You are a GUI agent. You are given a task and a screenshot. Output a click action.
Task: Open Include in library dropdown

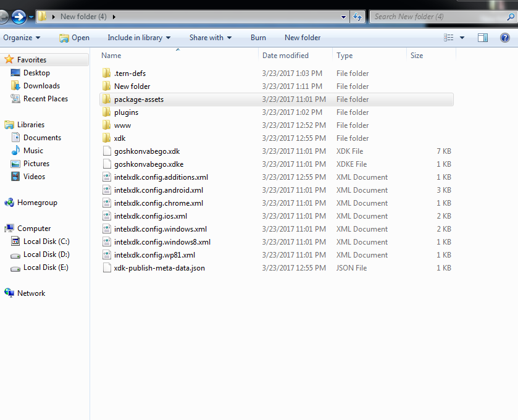139,38
